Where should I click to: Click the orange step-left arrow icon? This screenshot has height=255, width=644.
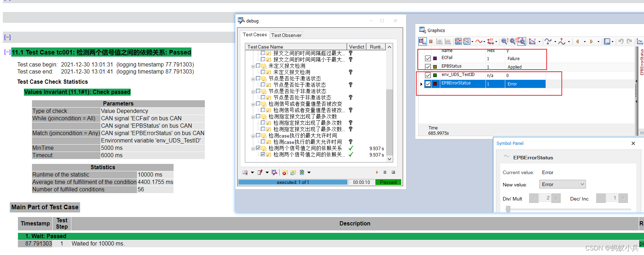pos(578,42)
